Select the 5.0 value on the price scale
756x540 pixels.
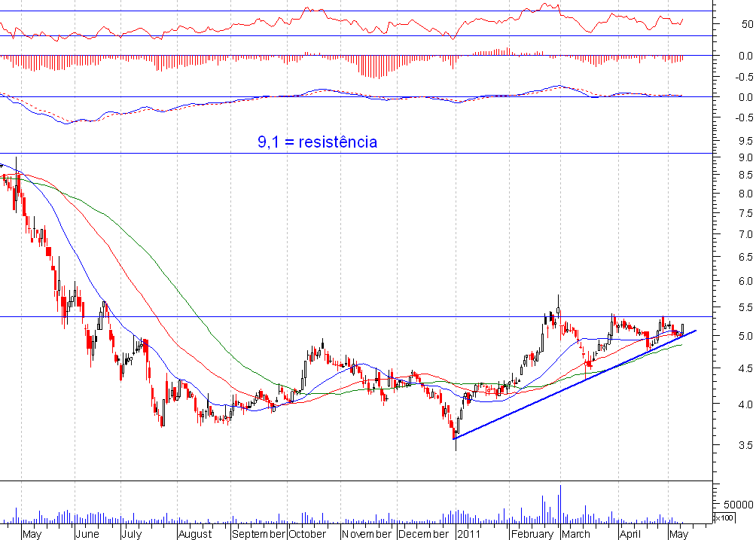tap(745, 336)
